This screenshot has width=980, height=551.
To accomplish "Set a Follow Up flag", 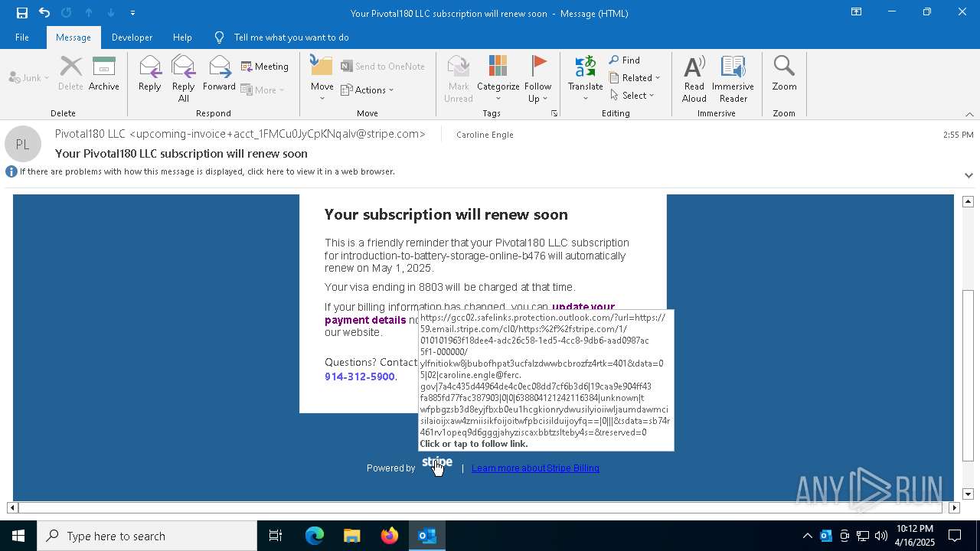I will 537,79.
